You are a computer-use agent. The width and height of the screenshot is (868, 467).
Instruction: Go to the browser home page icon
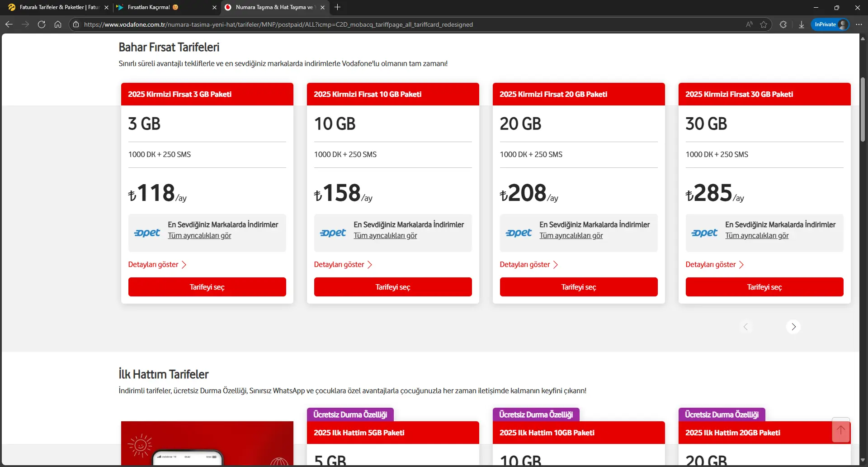tap(58, 24)
